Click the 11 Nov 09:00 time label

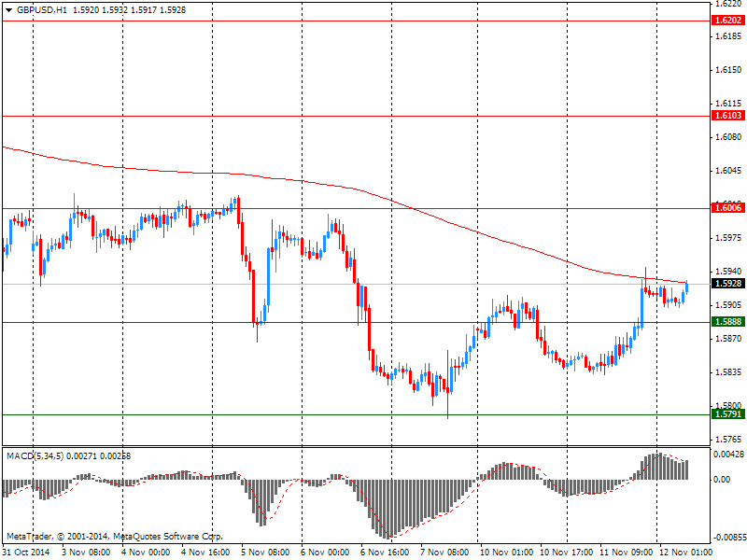(626, 552)
